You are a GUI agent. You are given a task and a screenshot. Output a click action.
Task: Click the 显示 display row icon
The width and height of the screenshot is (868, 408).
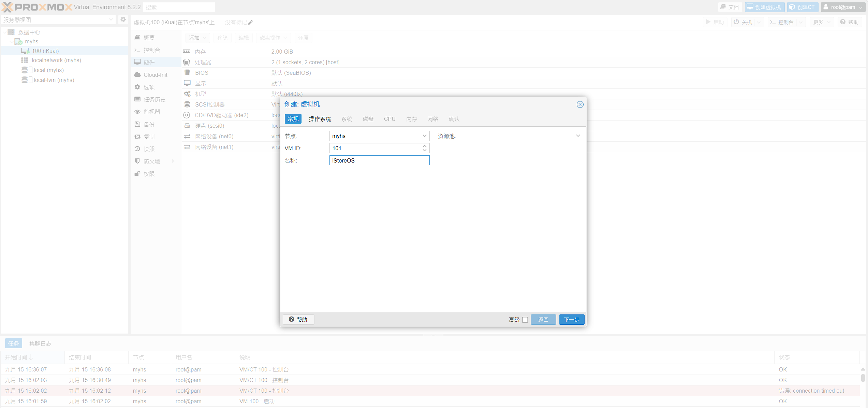tap(187, 83)
